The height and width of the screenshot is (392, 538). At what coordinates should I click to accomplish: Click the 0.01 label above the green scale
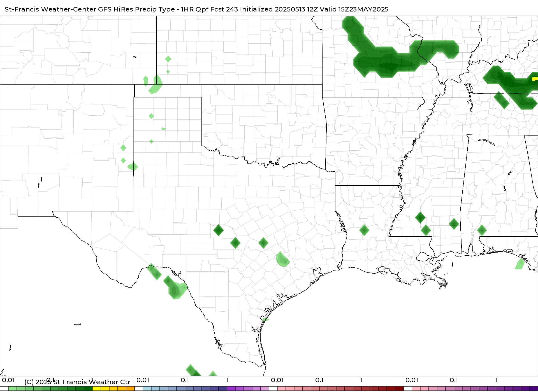point(8,380)
